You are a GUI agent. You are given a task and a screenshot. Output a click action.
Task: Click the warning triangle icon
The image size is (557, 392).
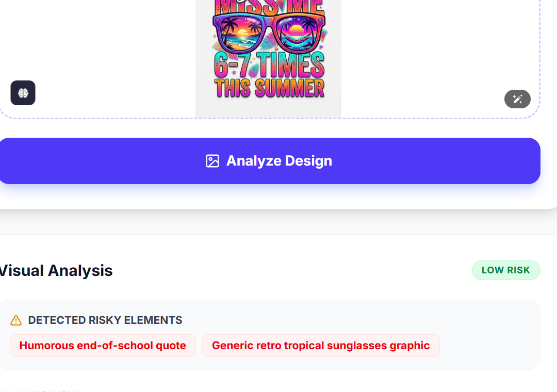point(16,320)
